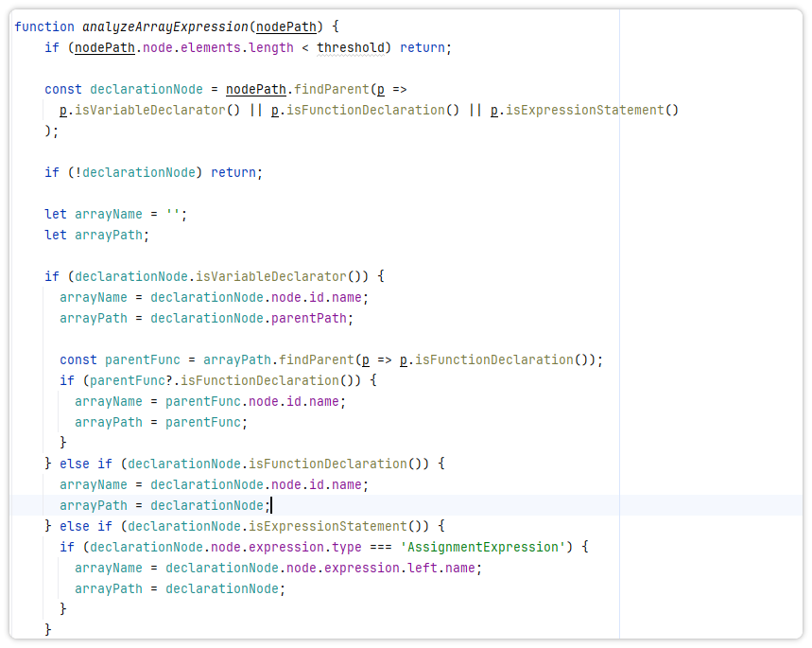Click the threshold variable in first if
The width and height of the screenshot is (812, 648).
point(351,47)
